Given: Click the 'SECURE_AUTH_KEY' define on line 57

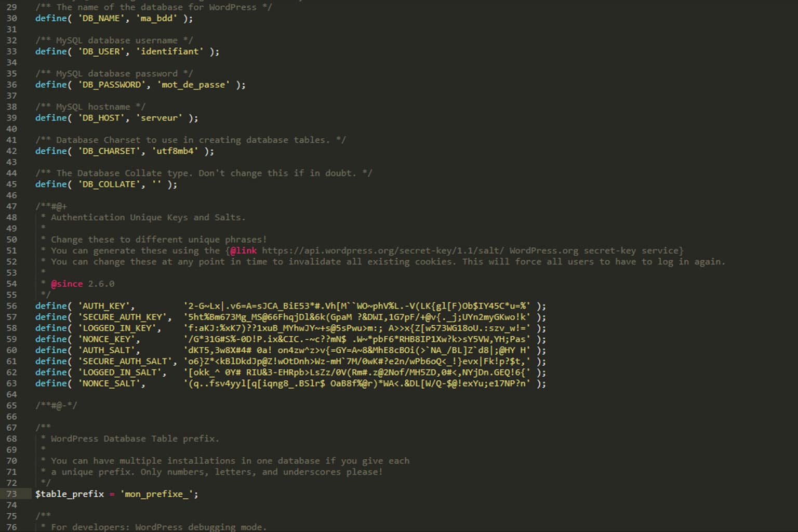Looking at the screenshot, I should point(124,317).
